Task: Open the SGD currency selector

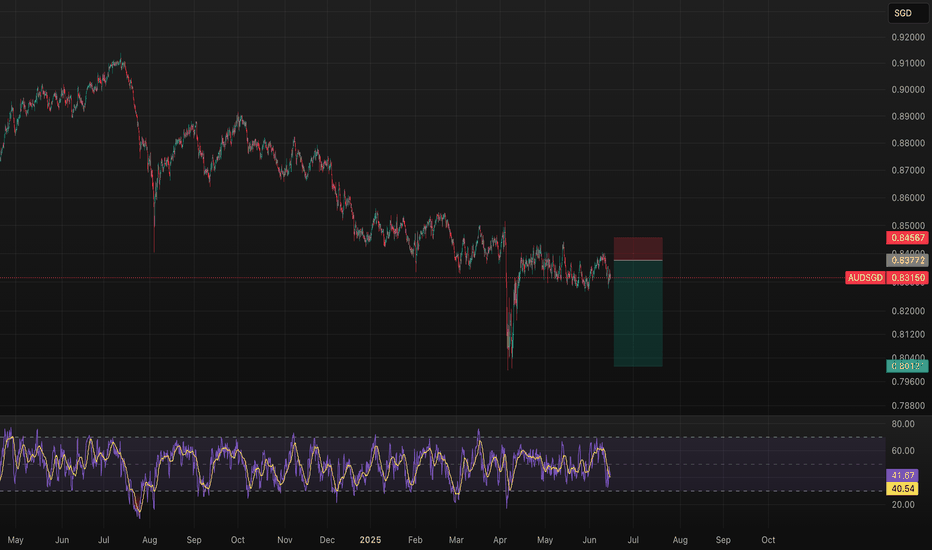Action: point(908,13)
